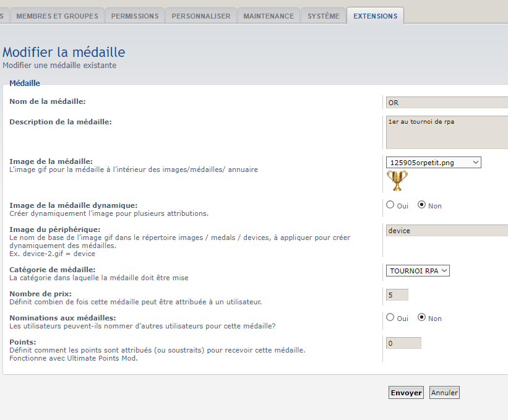Click the gold trophy medal image

click(x=397, y=181)
